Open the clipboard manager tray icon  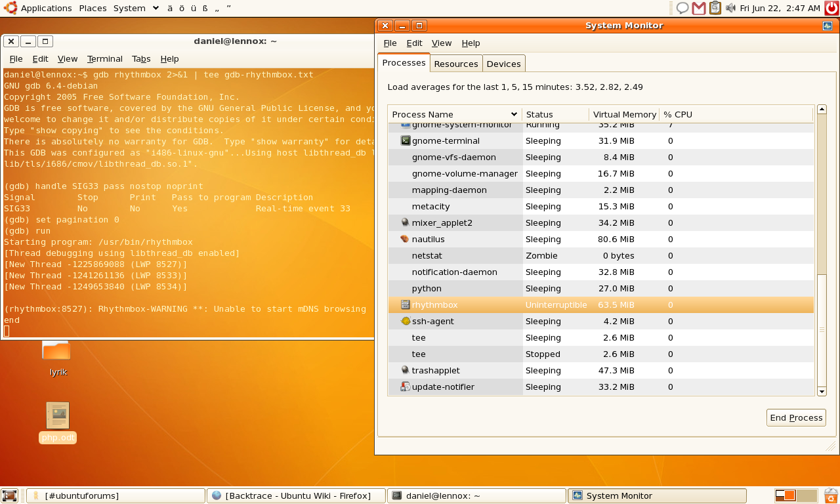pos(715,8)
